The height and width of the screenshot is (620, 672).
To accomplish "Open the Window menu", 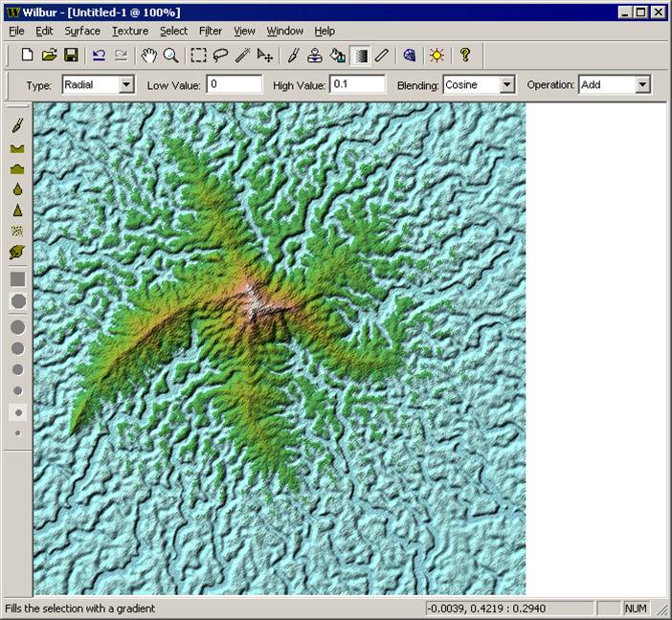I will pos(285,31).
